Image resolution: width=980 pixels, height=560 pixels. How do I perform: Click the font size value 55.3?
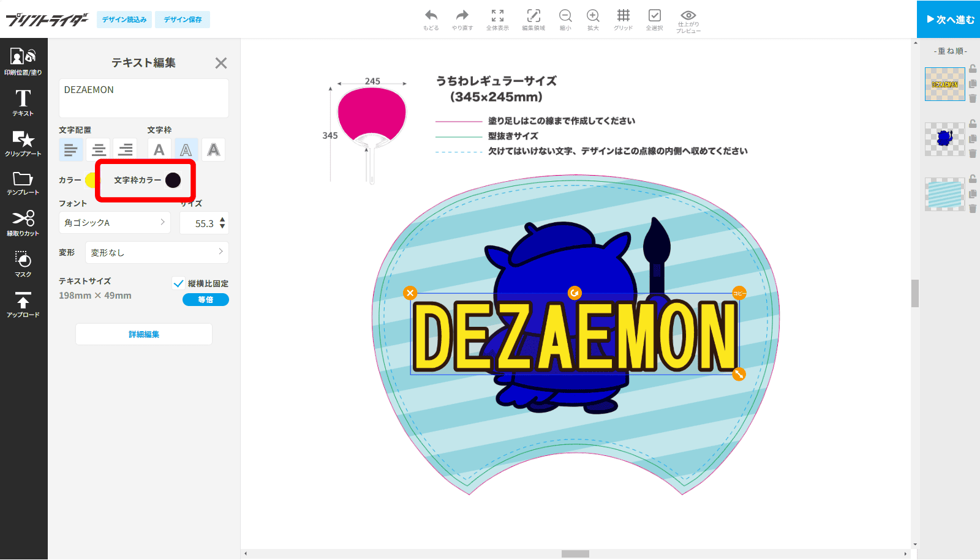click(204, 223)
